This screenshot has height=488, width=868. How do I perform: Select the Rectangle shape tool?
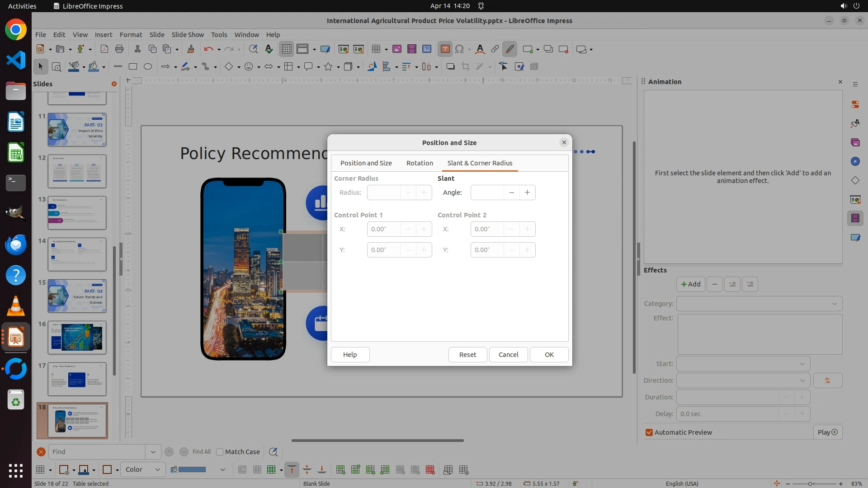pos(132,67)
